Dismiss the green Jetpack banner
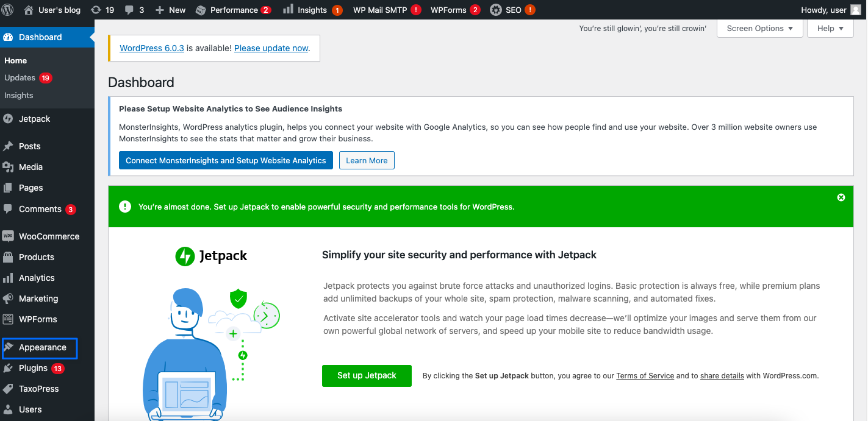868x421 pixels. [841, 197]
